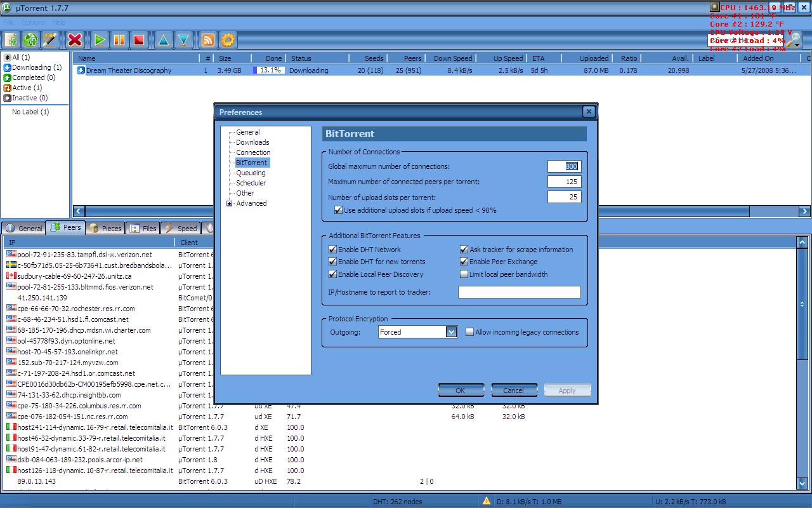The height and width of the screenshot is (508, 812).
Task: Open the File menu
Action: pyautogui.click(x=8, y=22)
